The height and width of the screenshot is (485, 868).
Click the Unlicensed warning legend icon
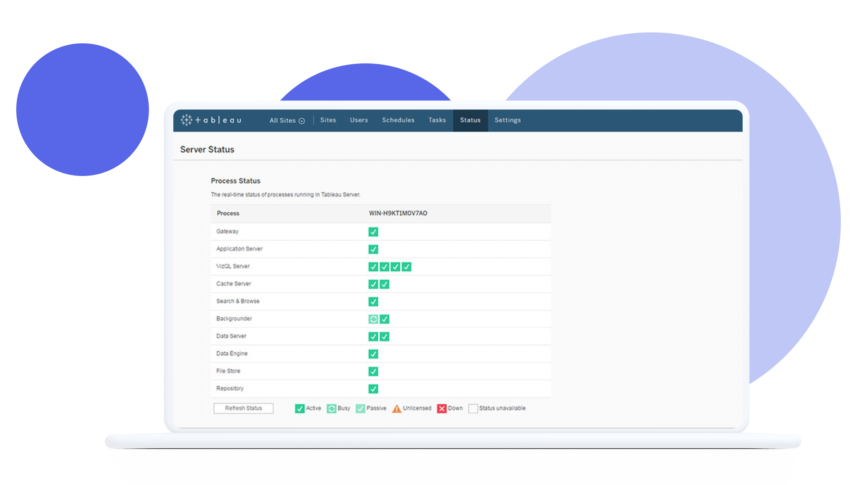397,409
